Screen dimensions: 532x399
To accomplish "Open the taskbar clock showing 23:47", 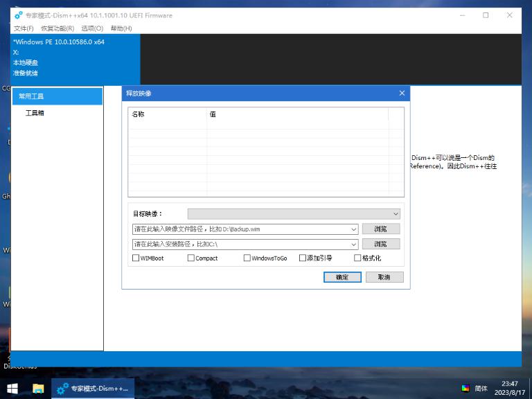I will click(x=510, y=388).
